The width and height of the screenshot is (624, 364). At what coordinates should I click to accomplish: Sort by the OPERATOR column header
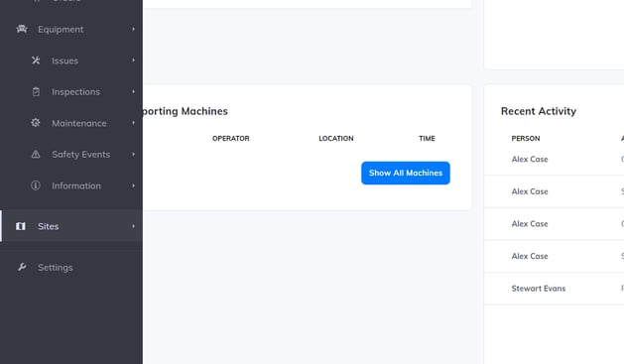click(x=231, y=139)
